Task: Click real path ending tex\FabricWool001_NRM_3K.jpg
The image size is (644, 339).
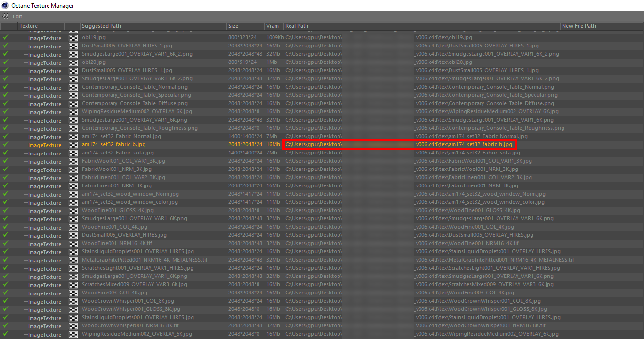Action: (x=402, y=169)
